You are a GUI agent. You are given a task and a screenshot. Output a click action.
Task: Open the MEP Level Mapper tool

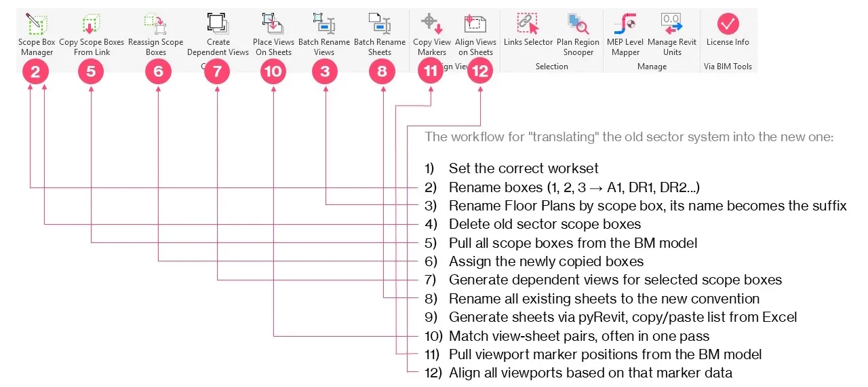point(625,35)
